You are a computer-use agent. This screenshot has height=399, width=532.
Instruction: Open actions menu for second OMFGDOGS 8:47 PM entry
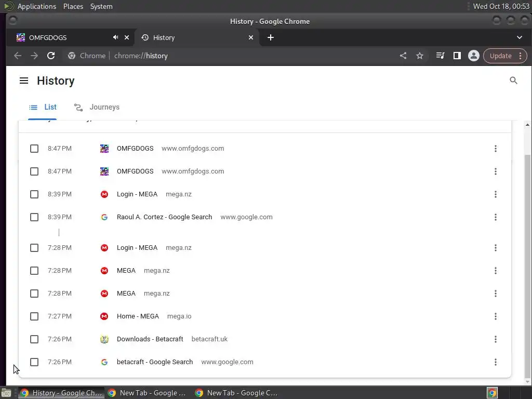(x=495, y=171)
